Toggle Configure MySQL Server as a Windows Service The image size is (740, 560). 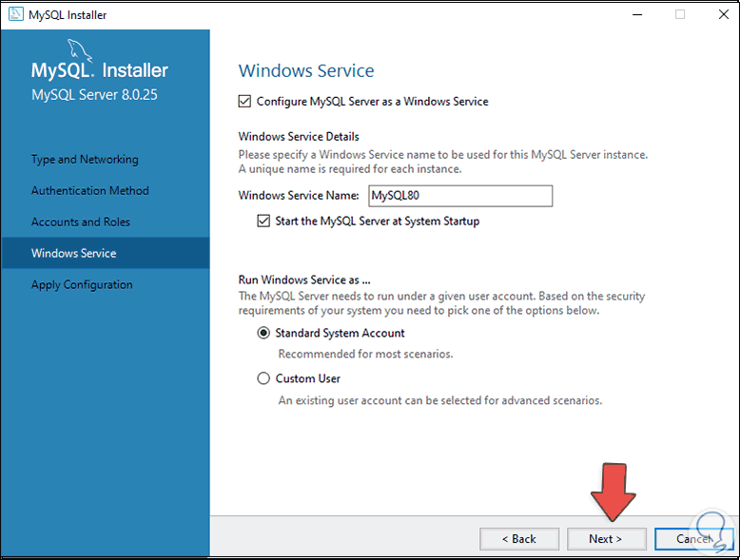pos(244,102)
